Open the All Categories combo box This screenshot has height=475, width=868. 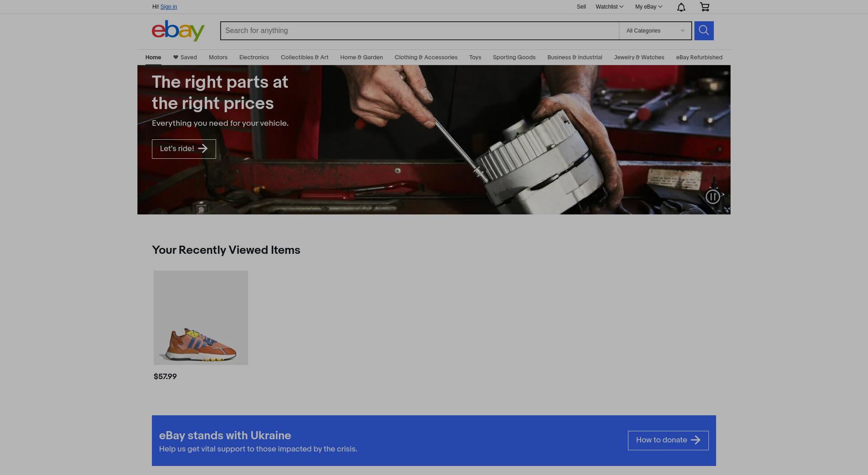point(655,31)
